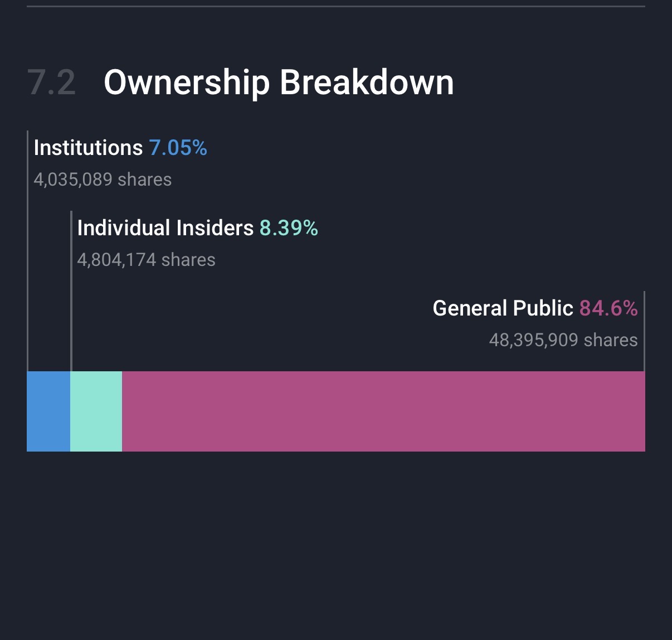Select the word "Ownership" in the heading
Screen dimensions: 672x640
click(187, 83)
